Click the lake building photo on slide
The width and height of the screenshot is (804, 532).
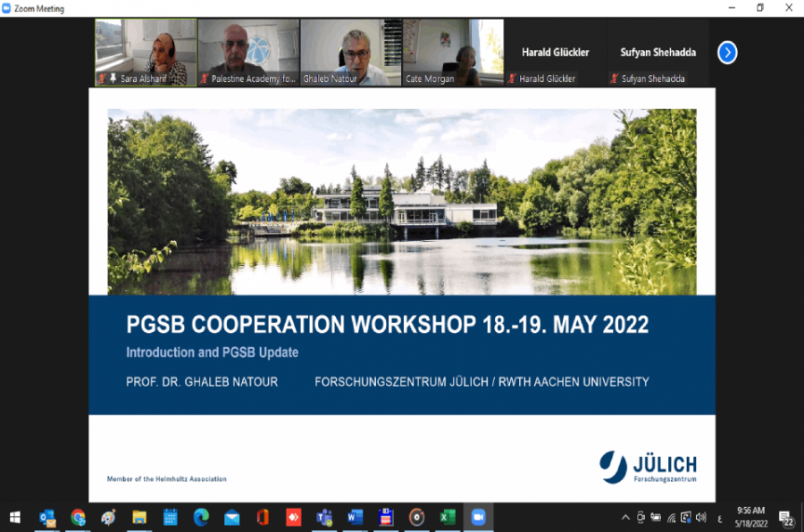402,202
